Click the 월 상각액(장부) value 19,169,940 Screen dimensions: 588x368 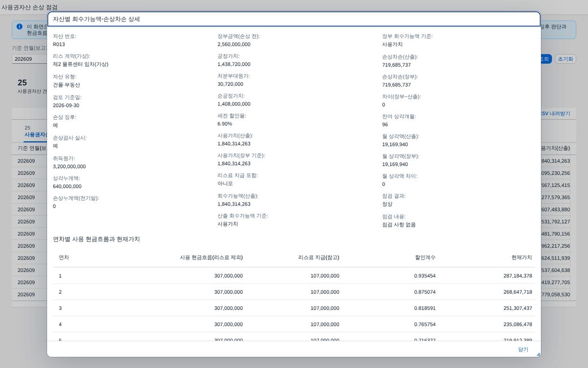[395, 164]
